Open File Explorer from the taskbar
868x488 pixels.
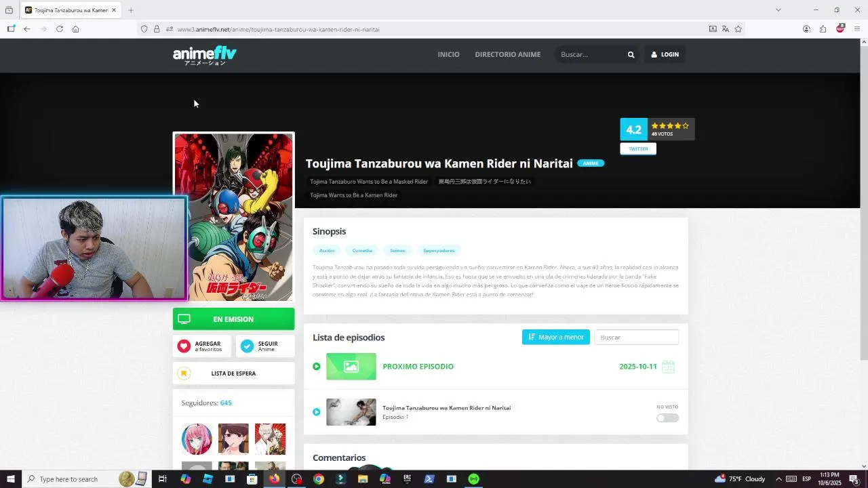pyautogui.click(x=363, y=479)
